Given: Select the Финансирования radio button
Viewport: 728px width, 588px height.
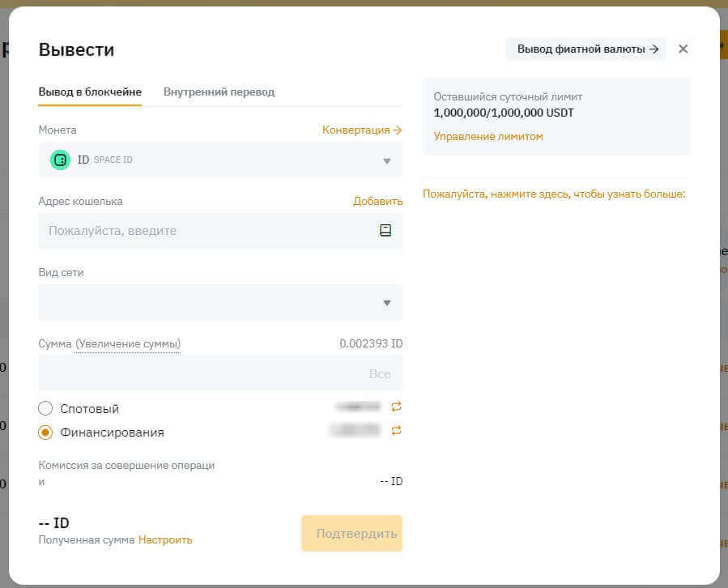Looking at the screenshot, I should [46, 432].
